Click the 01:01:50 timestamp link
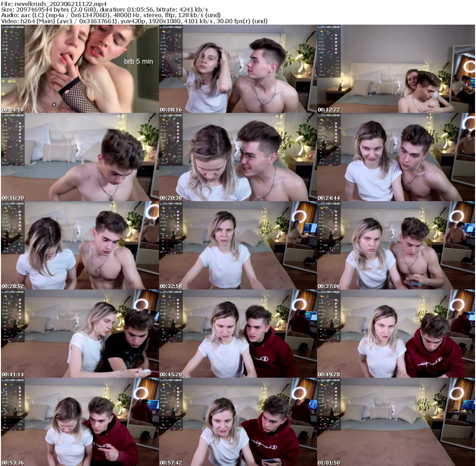476x466 pixels. (328, 462)
